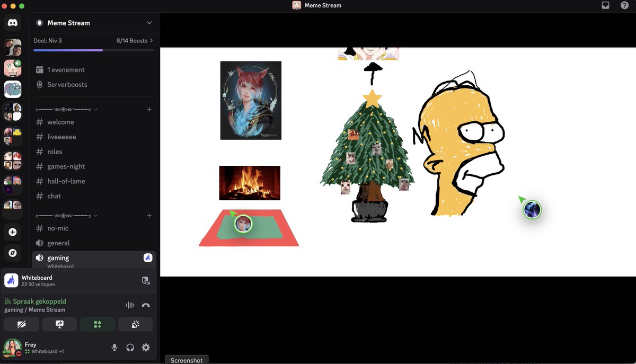The height and width of the screenshot is (364, 636).
Task: Collapse the first decorated channel category
Action: click(x=66, y=109)
